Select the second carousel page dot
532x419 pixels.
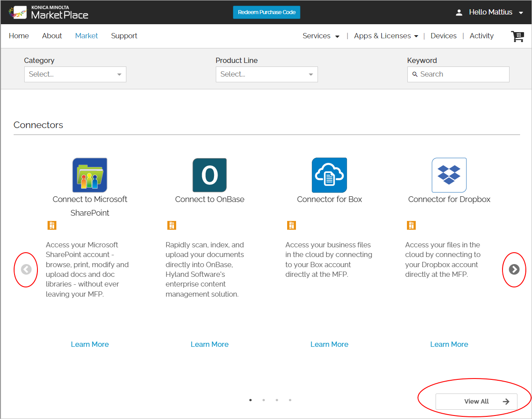[x=263, y=400]
